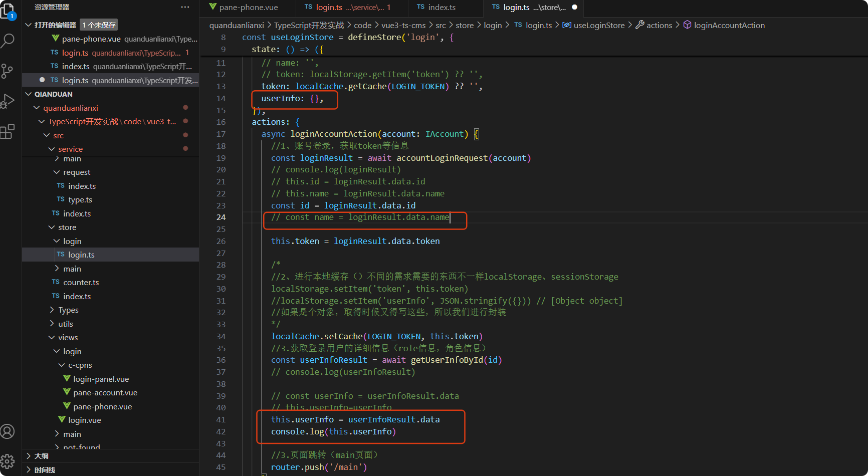Switch to the pane-phone.vue tab
868x476 pixels.
[x=249, y=7]
